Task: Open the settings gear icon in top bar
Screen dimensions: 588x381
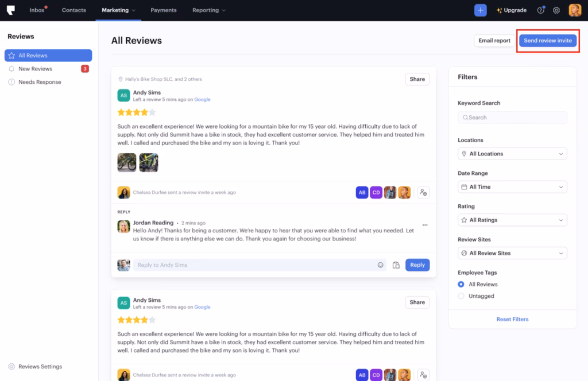Action: click(556, 10)
